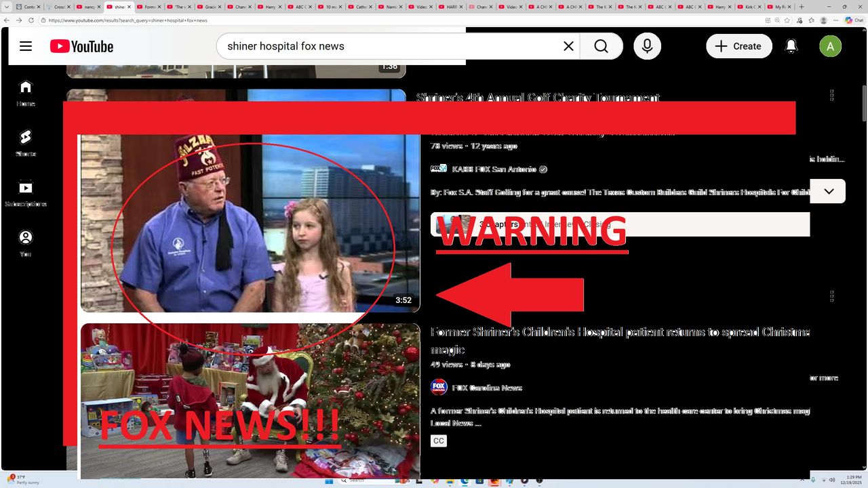
Task: Click the YouTube logo
Action: click(81, 46)
